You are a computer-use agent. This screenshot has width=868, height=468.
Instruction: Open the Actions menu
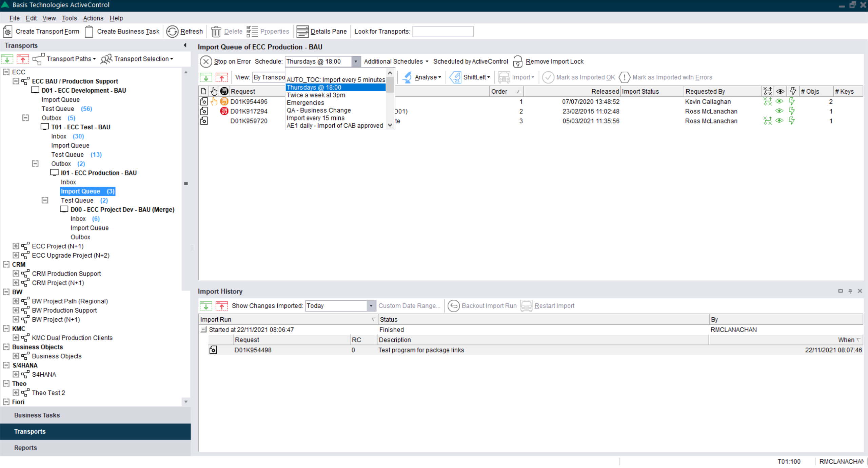(93, 18)
